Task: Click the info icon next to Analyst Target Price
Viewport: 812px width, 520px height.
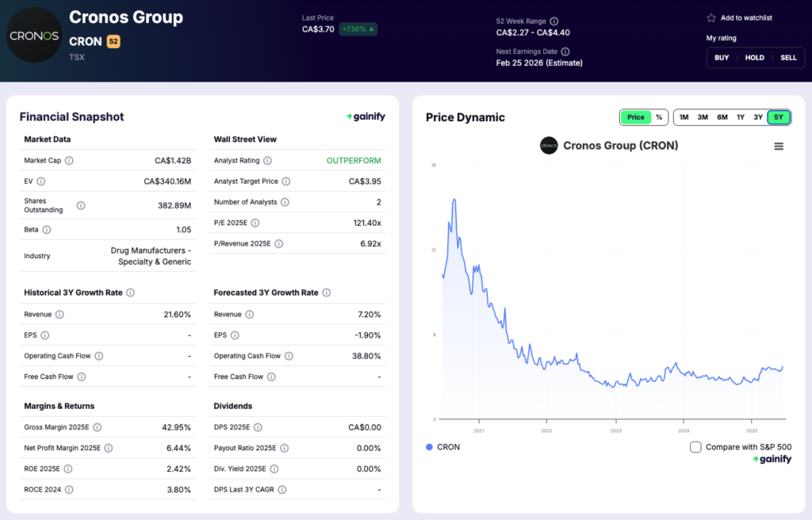Action: pos(285,181)
